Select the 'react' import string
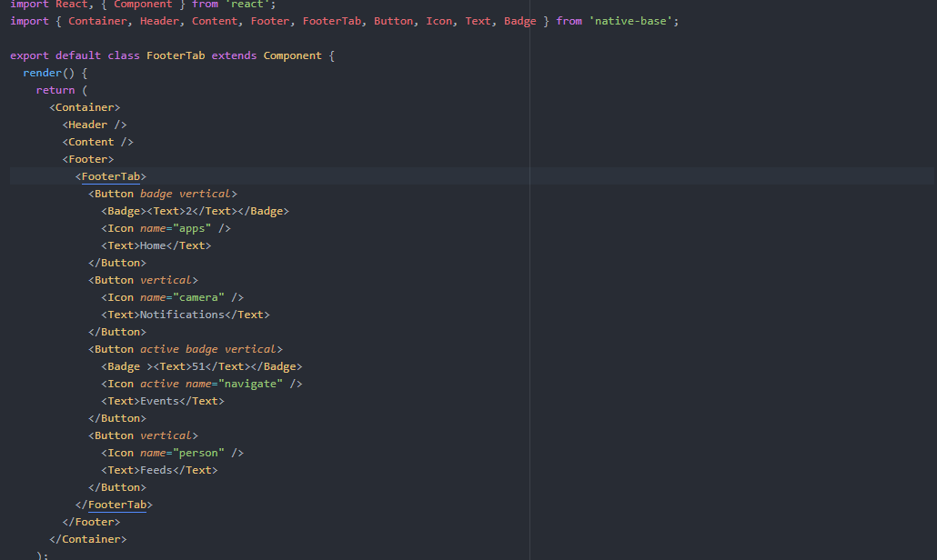The width and height of the screenshot is (937, 560). [247, 5]
